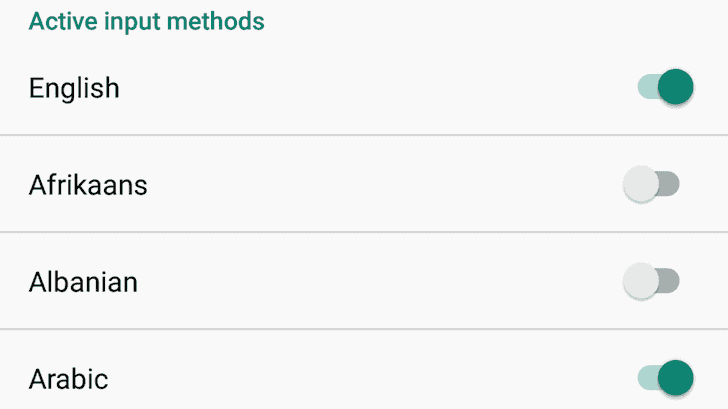Screen dimensions: 728x409
Task: Click the Active input methods header
Action: (x=146, y=21)
